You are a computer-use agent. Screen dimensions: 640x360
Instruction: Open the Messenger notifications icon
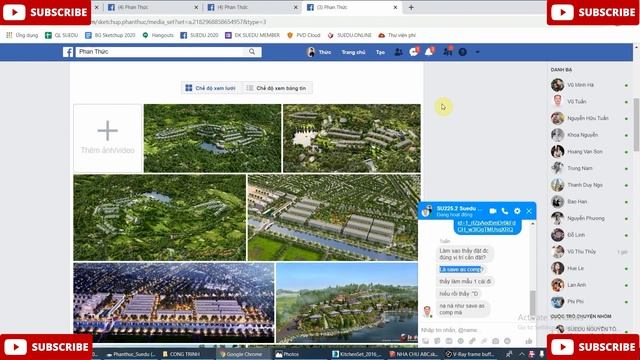tap(413, 52)
